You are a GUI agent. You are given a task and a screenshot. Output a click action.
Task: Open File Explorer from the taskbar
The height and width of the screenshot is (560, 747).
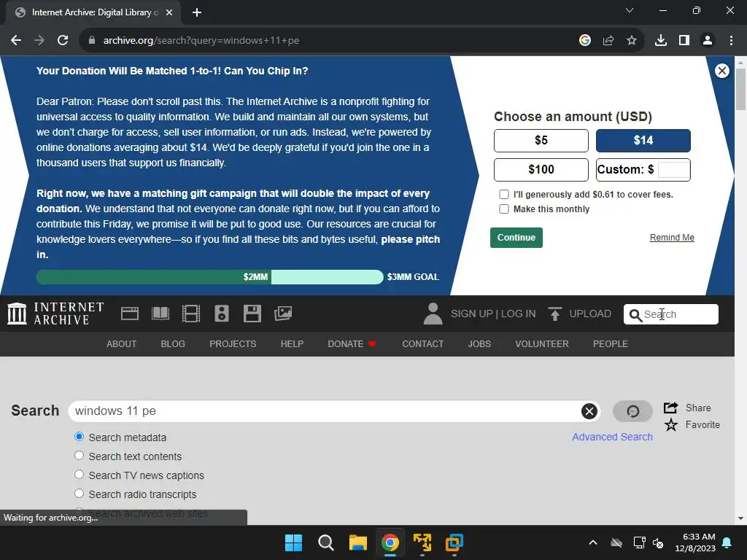tap(357, 542)
